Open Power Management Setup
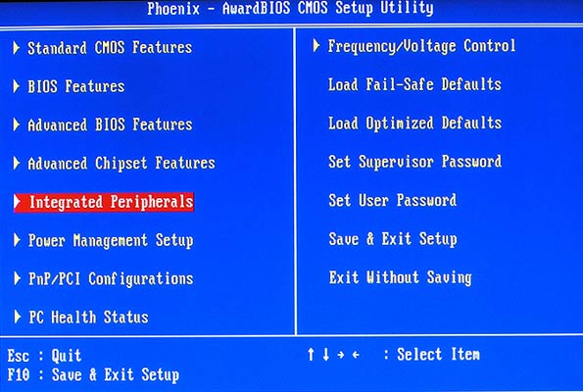This screenshot has width=583, height=392. click(x=111, y=241)
